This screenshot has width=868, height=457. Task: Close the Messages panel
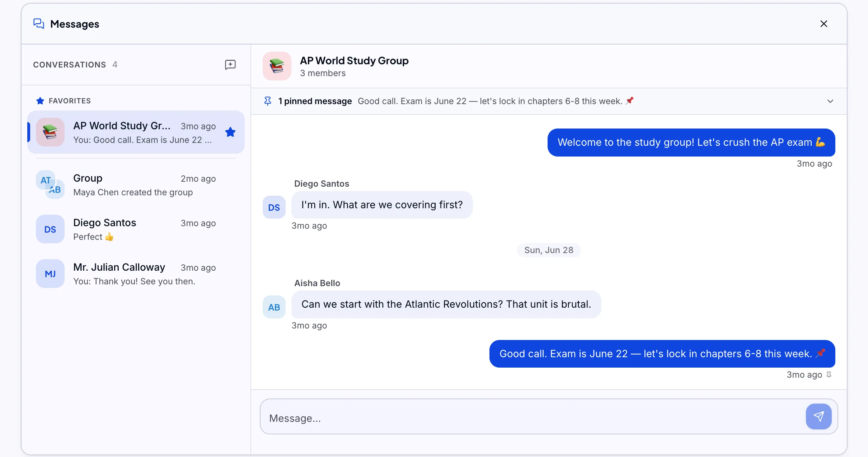824,24
